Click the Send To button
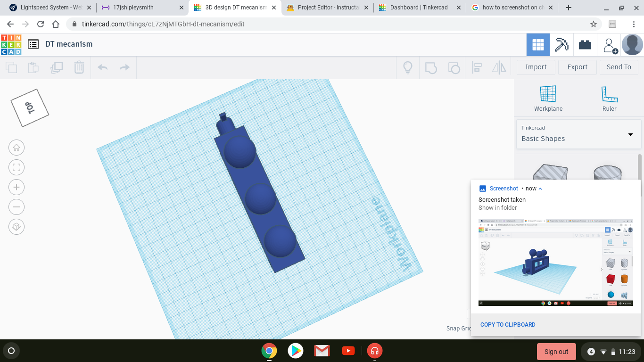The height and width of the screenshot is (362, 644). (619, 67)
